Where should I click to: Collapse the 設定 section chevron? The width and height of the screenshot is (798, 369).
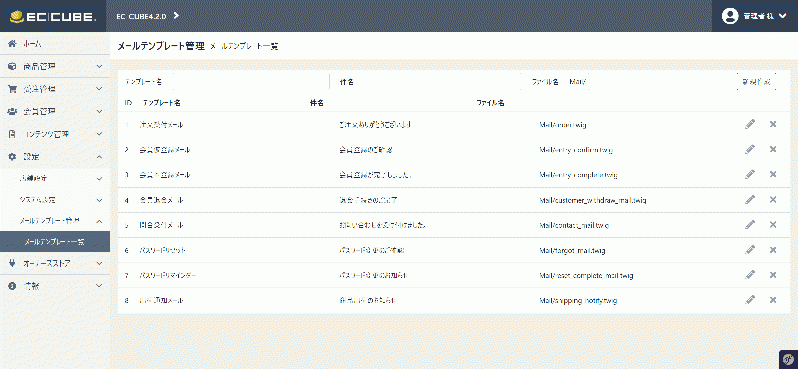(100, 157)
